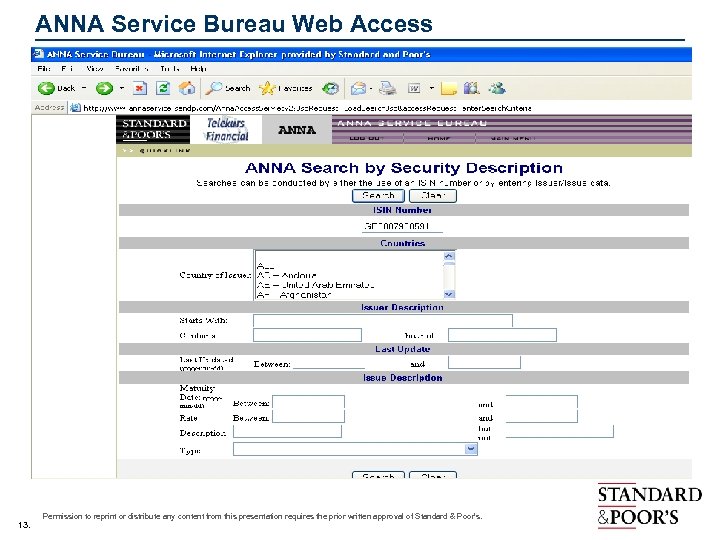Image resolution: width=720 pixels, height=540 pixels.
Task: Open the Help menu
Action: (198, 68)
